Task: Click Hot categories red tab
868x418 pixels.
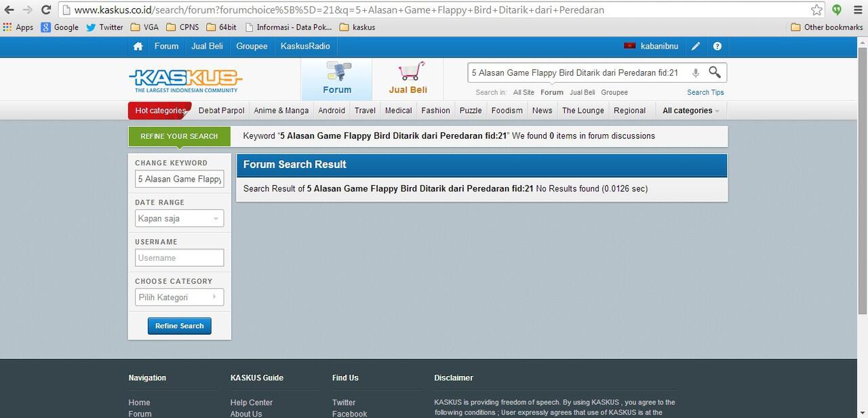Action: (160, 110)
